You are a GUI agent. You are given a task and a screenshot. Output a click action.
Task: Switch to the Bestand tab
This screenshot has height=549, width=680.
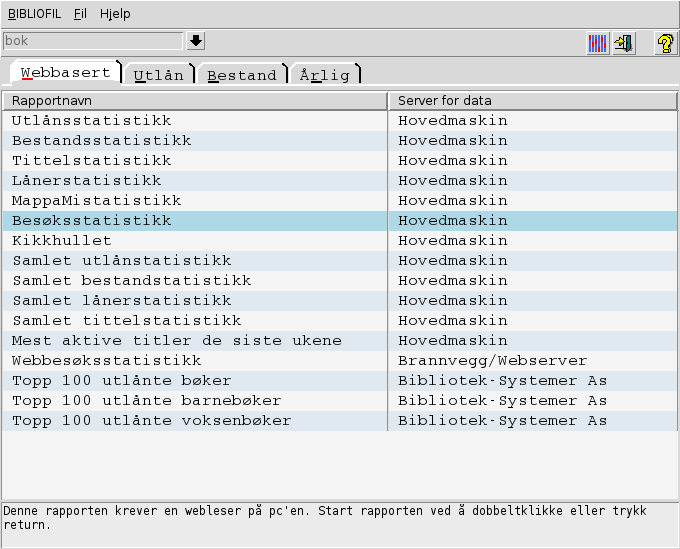click(242, 75)
